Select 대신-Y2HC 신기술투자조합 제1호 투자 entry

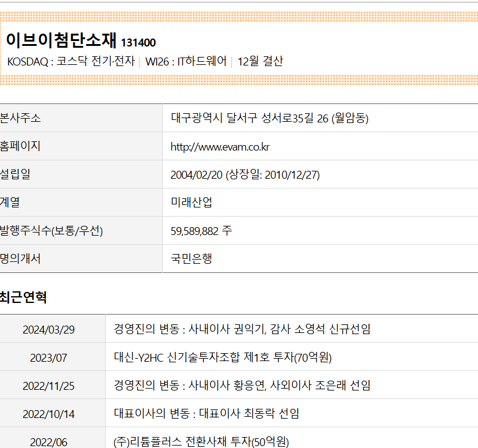click(223, 357)
